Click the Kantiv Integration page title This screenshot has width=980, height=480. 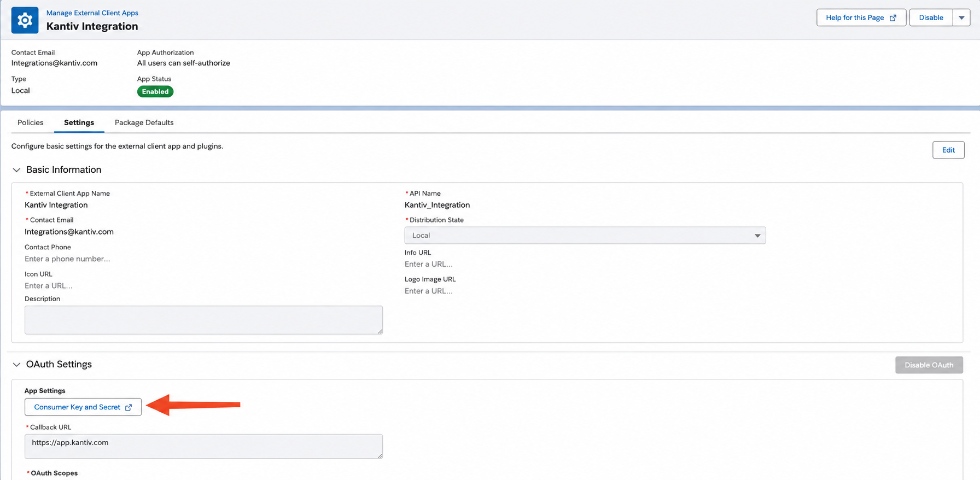pos(92,26)
